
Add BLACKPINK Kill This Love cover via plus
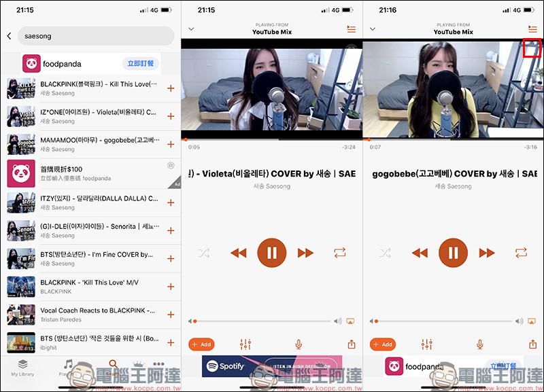coord(171,88)
